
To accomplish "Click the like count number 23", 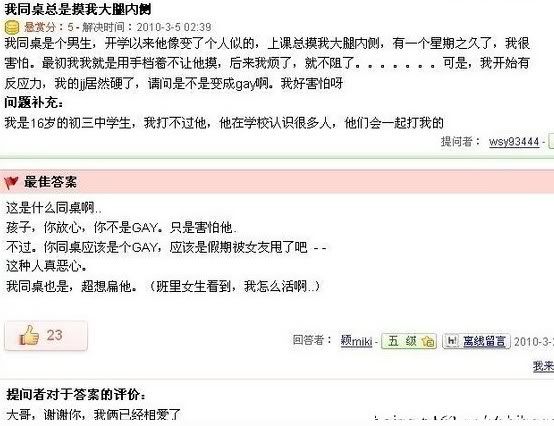I will [x=54, y=335].
